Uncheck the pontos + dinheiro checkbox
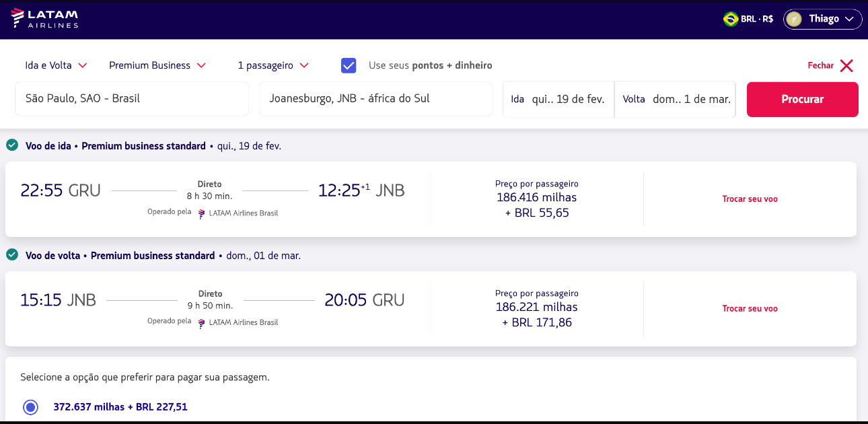868x424 pixels. (349, 65)
